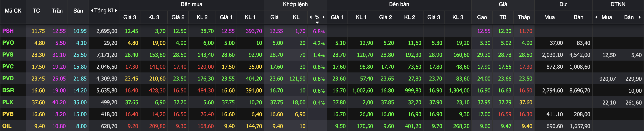The height and width of the screenshot is (131, 644).
Task: Click PVC total volume 2,046,50
Action: 107,67
